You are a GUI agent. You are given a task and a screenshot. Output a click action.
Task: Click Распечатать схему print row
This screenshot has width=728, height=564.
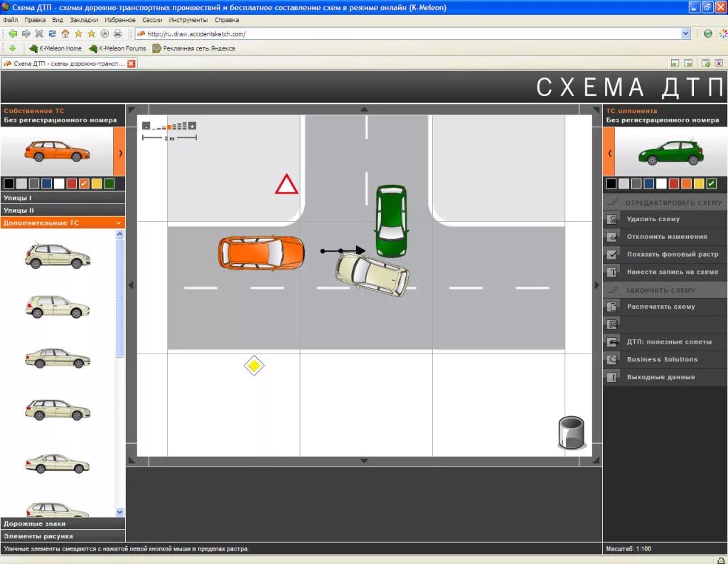pyautogui.click(x=665, y=307)
